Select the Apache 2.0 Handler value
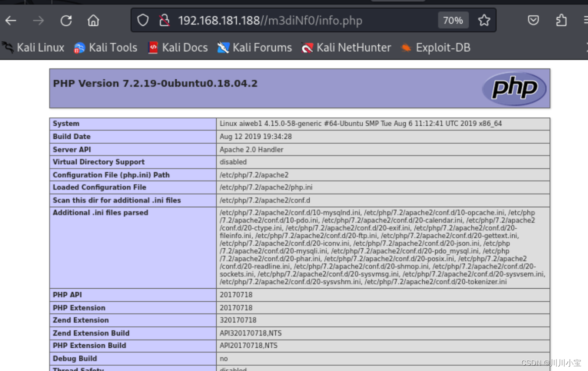Screen dimensions: 588x371 (x=252, y=149)
